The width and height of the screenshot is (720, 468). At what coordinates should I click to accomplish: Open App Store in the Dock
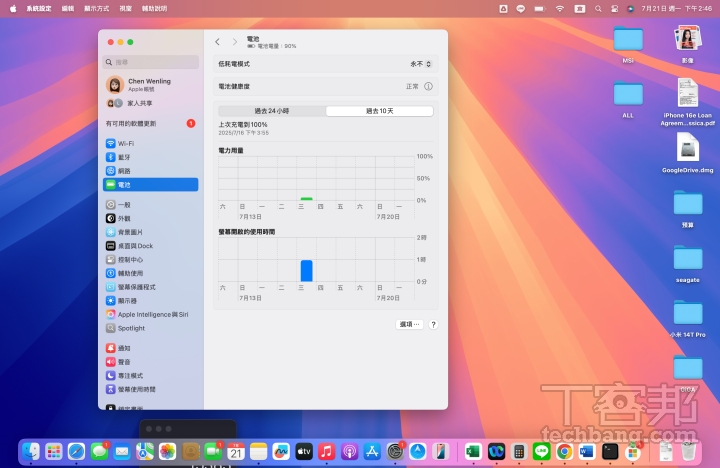point(372,452)
